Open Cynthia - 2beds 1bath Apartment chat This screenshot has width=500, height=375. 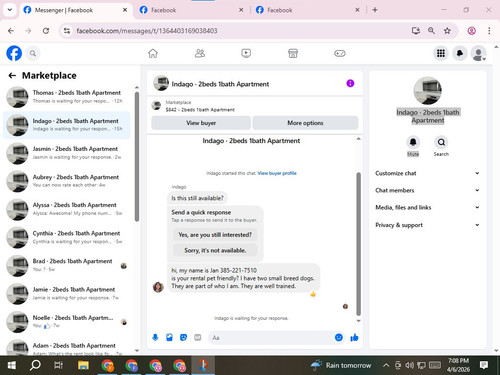point(67,237)
